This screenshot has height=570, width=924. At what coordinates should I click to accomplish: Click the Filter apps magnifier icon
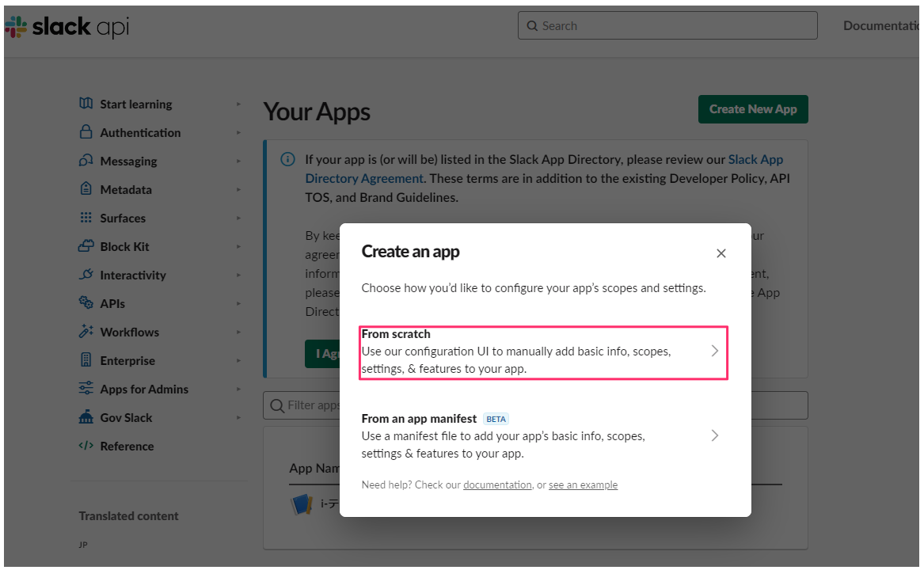click(x=277, y=405)
